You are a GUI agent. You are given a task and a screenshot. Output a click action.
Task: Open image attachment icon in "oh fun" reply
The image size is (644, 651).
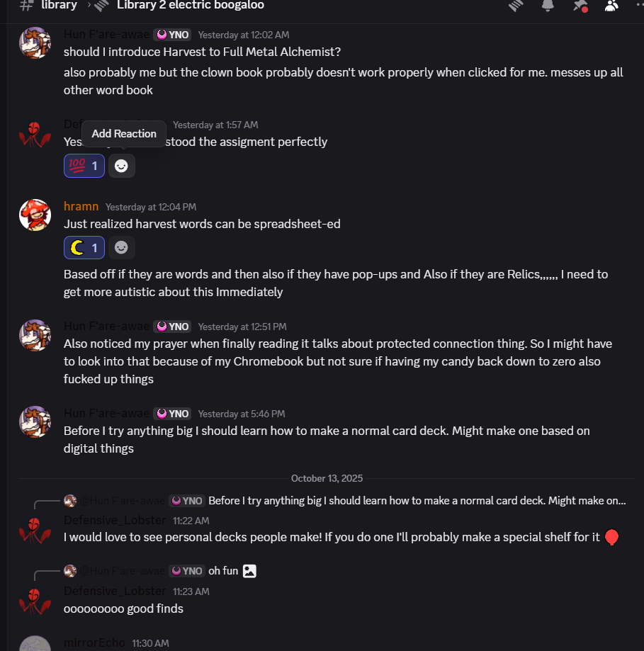click(x=249, y=570)
